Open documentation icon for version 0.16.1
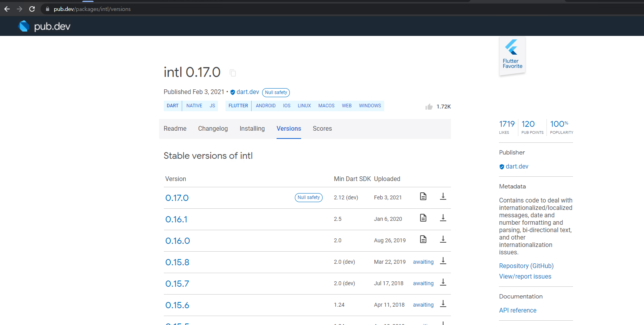Image resolution: width=644 pixels, height=325 pixels. click(x=423, y=218)
